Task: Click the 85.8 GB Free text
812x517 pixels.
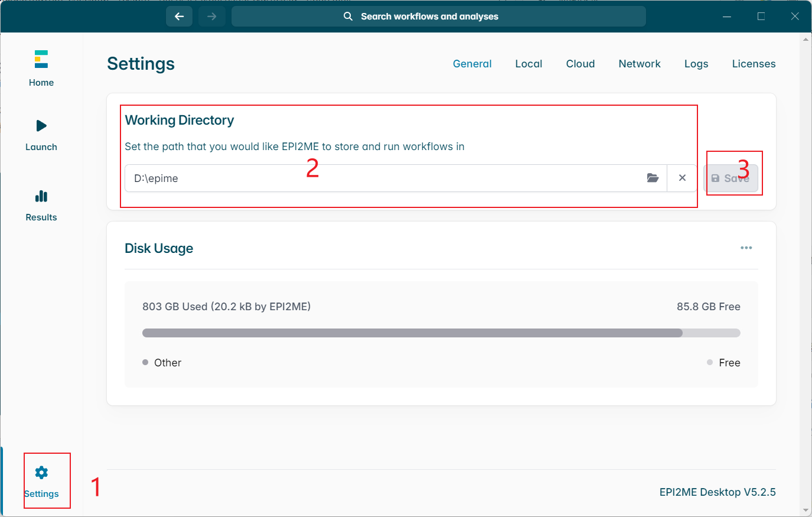Action: point(709,307)
